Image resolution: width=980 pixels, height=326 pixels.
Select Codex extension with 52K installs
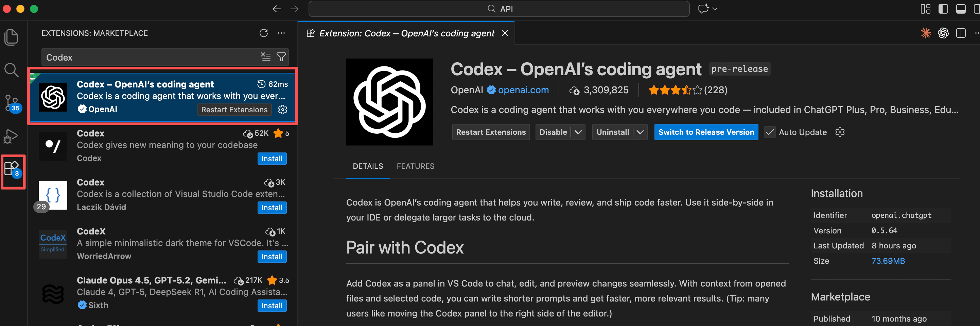coord(163,146)
